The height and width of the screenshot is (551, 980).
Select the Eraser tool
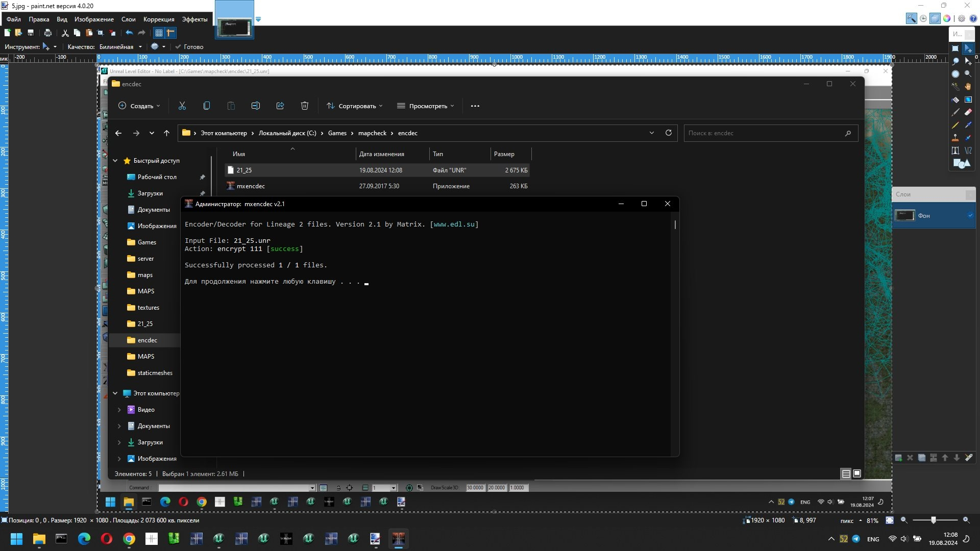tap(968, 112)
